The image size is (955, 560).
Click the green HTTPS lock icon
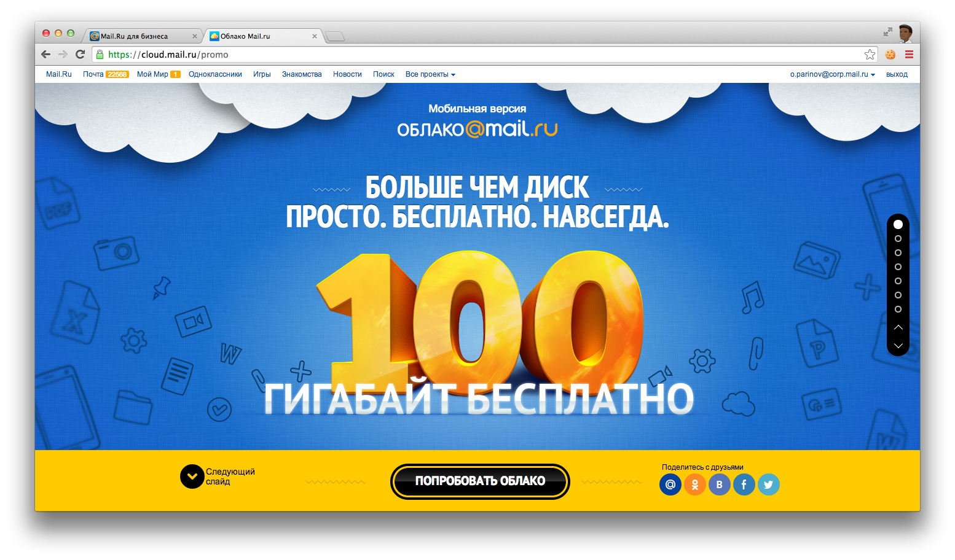point(100,55)
